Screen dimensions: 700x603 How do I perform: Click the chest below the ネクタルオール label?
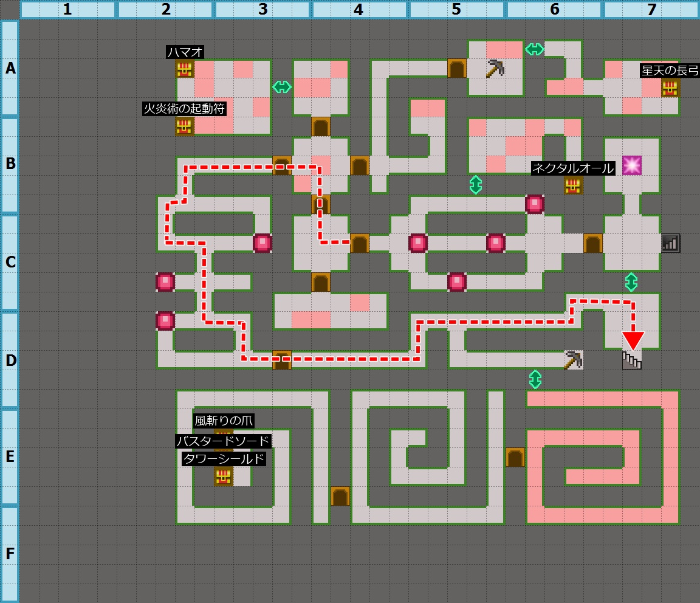coord(572,185)
